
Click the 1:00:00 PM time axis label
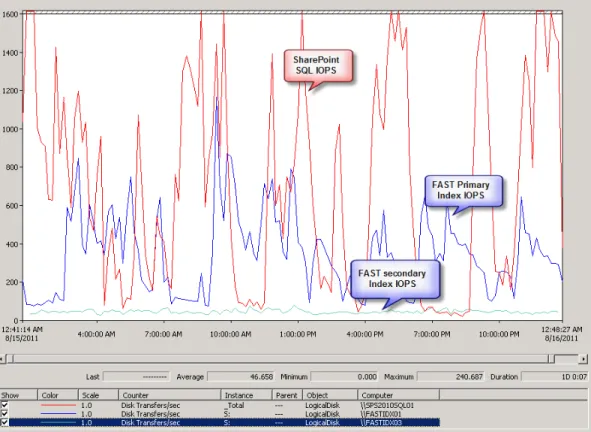298,334
